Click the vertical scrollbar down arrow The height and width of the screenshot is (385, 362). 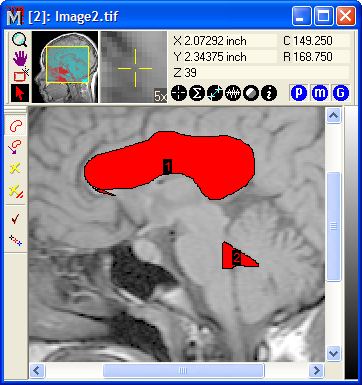click(333, 353)
